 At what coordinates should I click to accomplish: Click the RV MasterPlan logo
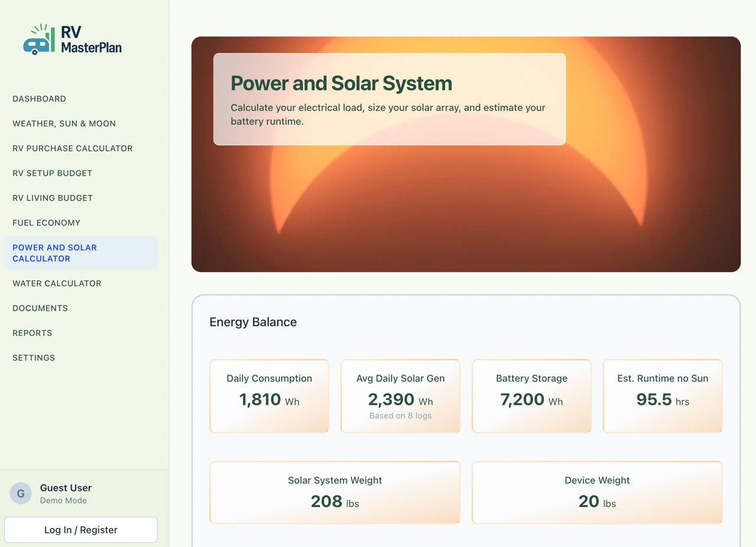73,40
